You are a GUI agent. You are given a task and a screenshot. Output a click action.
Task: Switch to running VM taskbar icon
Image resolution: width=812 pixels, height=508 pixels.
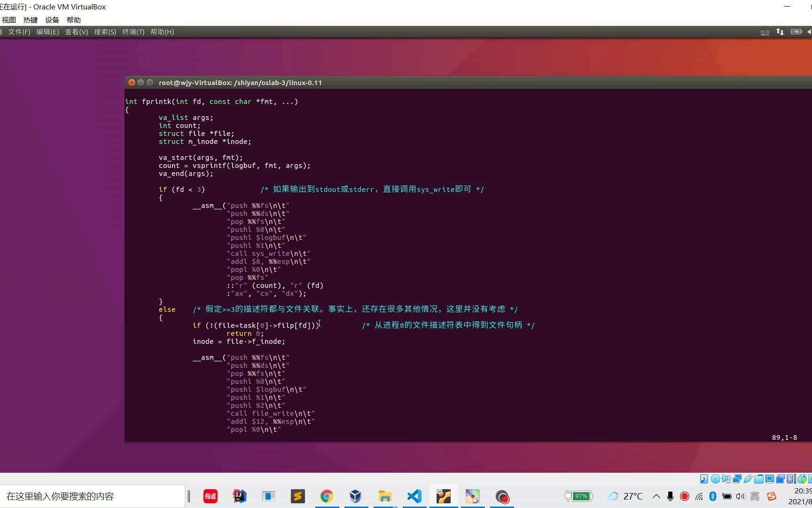(x=444, y=496)
